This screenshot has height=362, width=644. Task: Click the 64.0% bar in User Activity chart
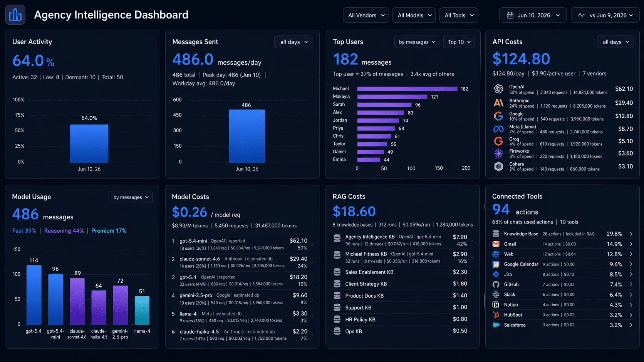tap(89, 143)
